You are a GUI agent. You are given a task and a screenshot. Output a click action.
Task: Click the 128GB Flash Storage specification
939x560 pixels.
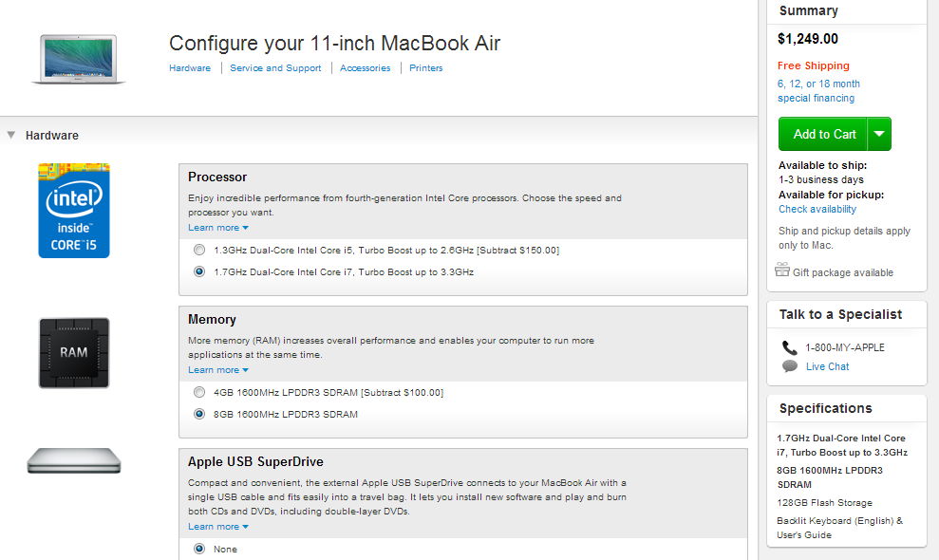click(x=825, y=502)
